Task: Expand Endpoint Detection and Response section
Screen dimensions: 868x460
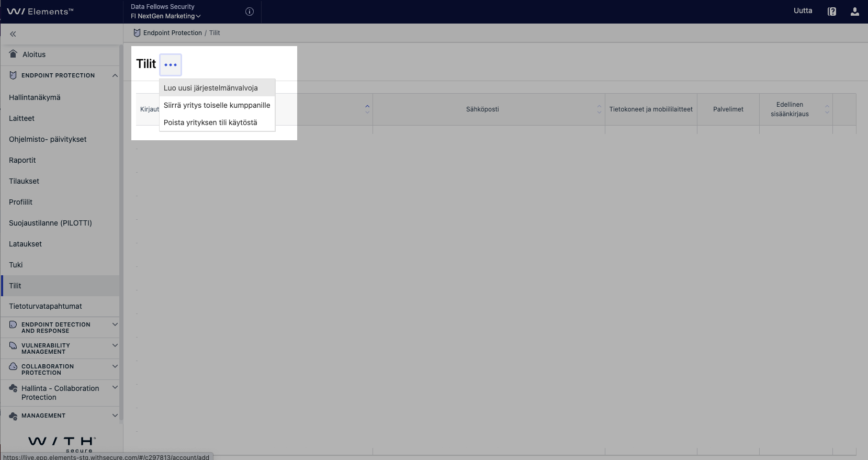Action: point(115,324)
